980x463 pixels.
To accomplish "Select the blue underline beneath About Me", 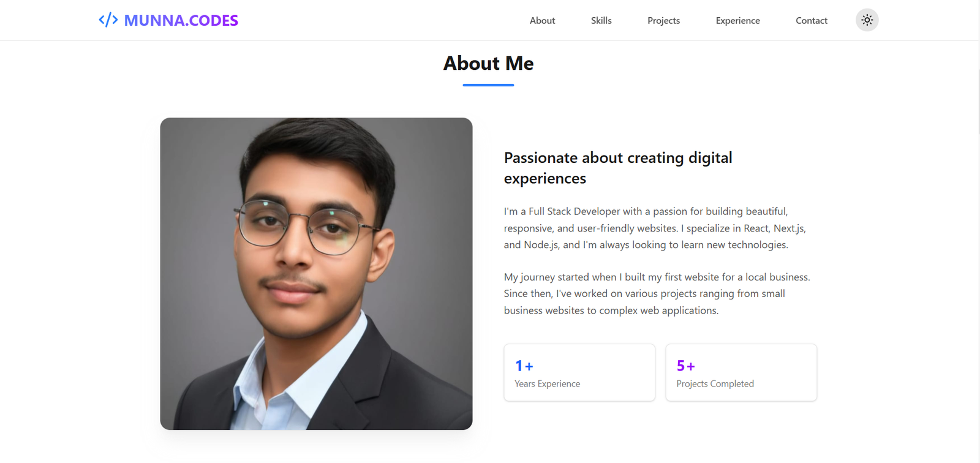I will 487,86.
